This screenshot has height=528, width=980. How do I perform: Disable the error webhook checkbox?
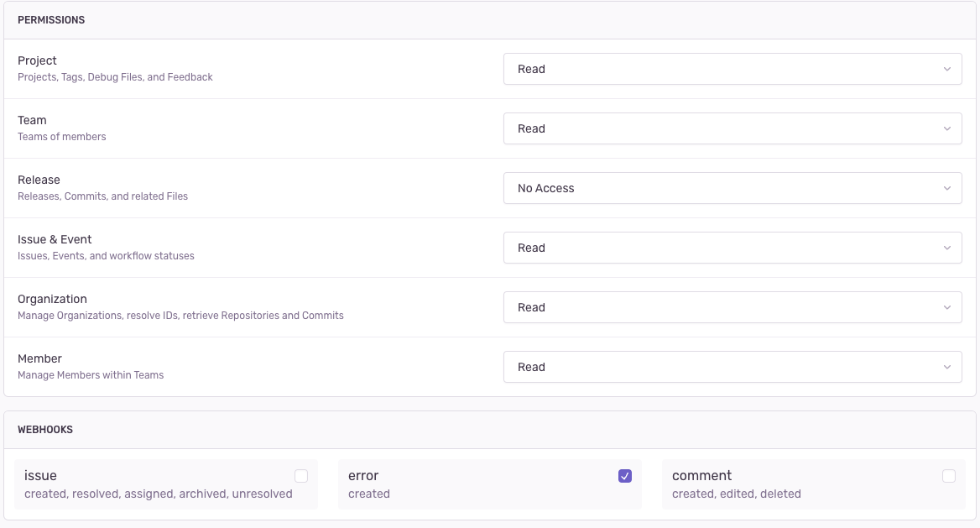tap(625, 475)
